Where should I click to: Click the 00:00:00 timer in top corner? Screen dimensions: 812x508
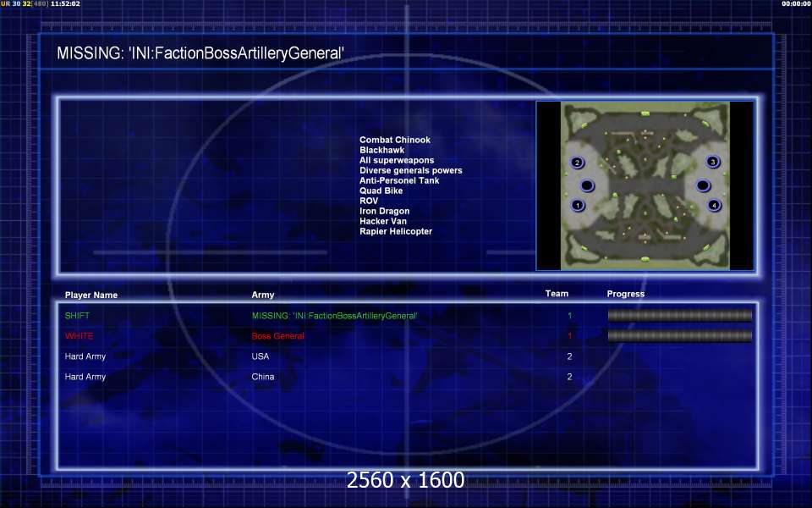click(796, 4)
